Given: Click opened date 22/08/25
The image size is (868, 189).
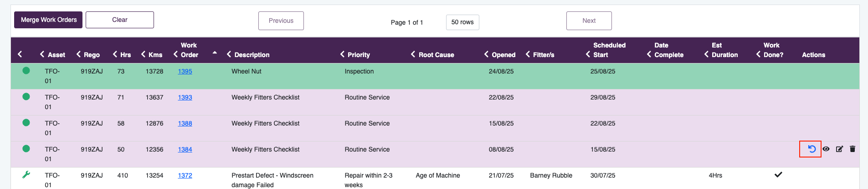Looking at the screenshot, I should (501, 97).
